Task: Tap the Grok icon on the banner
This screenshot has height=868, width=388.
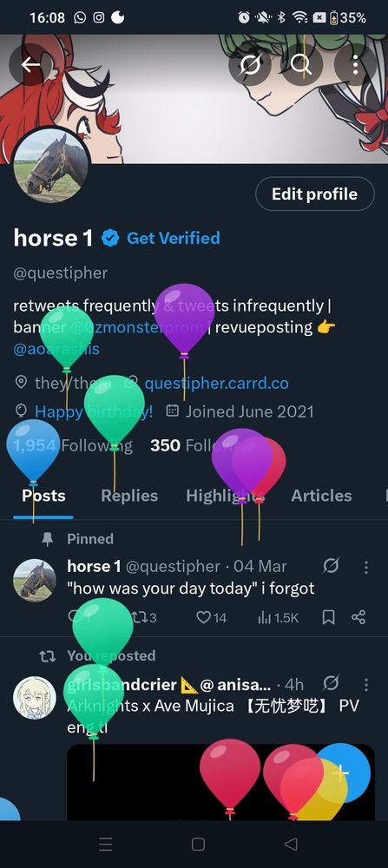Action: 250,65
